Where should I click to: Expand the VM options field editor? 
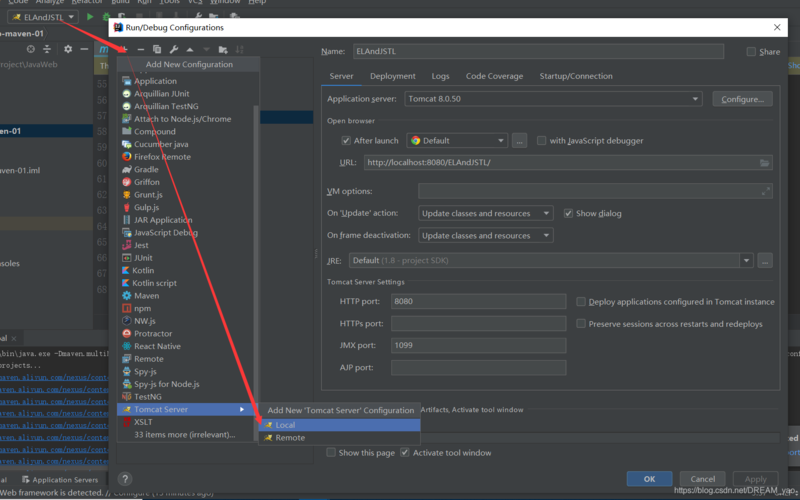[x=766, y=191]
